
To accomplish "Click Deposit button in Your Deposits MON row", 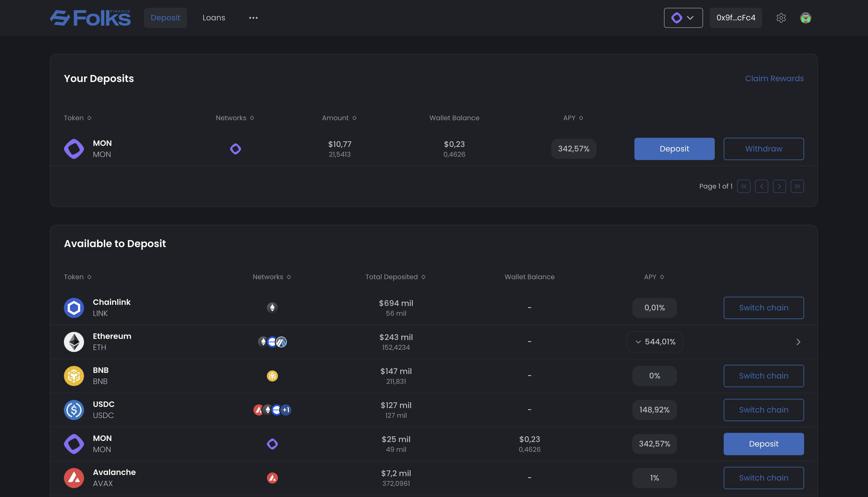I will pos(674,149).
